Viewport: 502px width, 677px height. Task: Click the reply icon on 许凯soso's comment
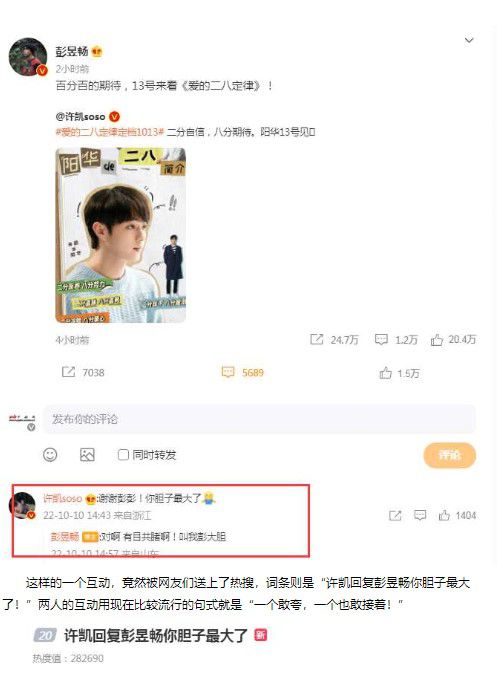coord(420,515)
